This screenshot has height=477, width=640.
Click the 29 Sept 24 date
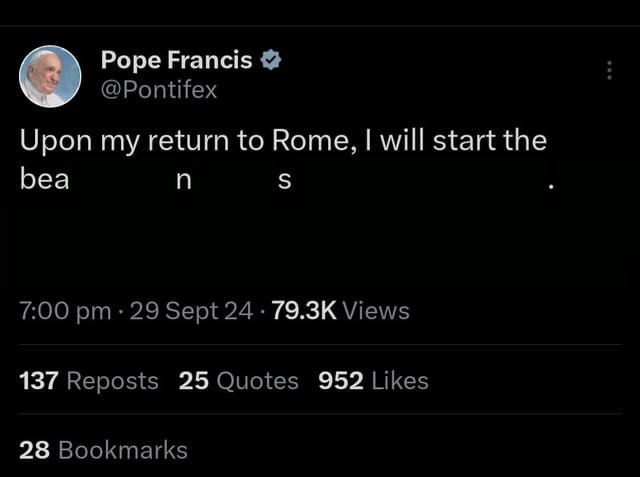pos(191,311)
